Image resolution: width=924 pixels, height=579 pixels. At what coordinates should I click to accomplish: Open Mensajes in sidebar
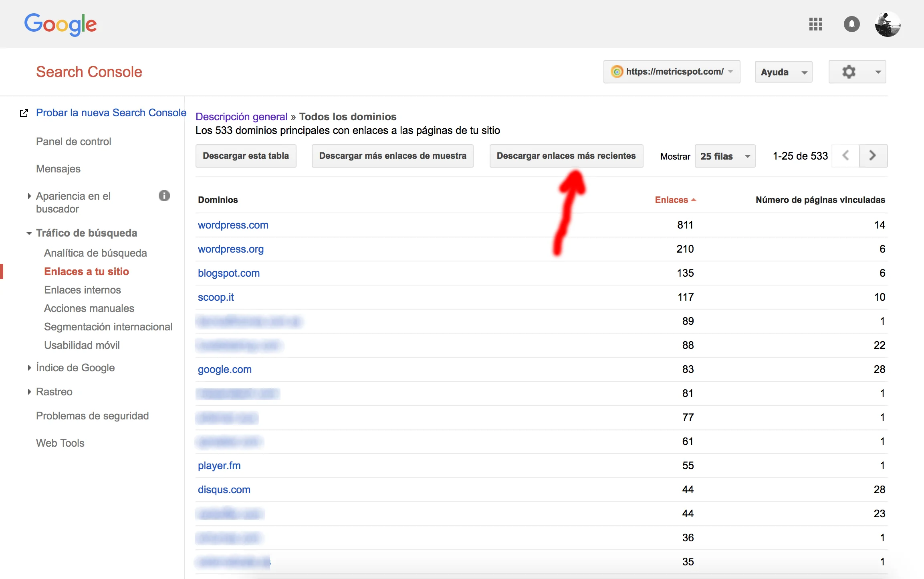(x=58, y=169)
